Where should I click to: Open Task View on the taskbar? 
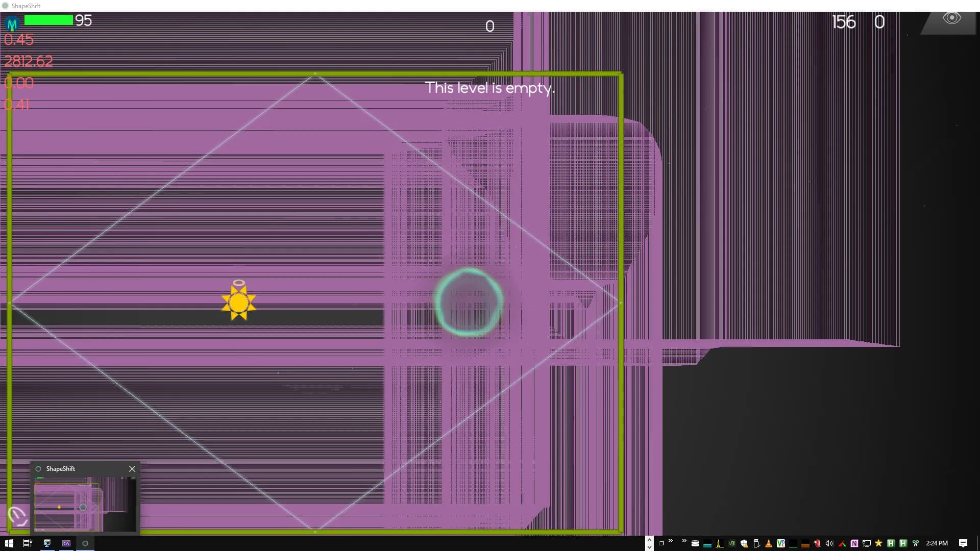click(28, 543)
